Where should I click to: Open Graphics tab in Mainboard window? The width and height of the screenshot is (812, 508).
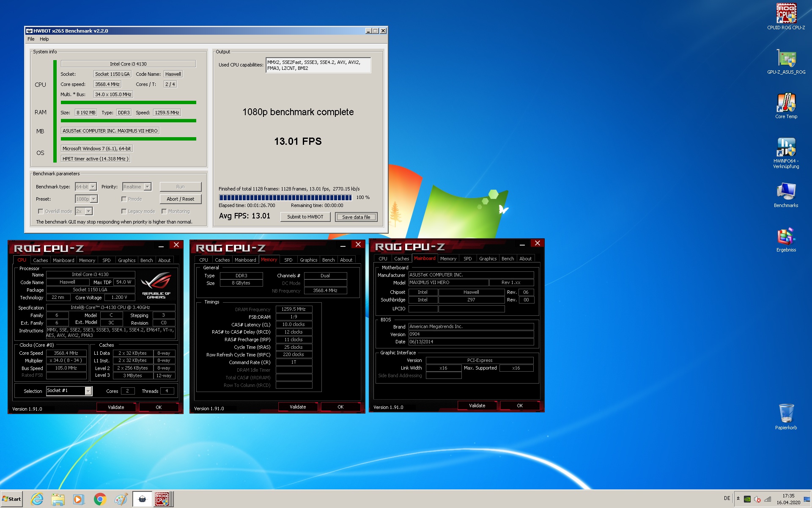(488, 259)
